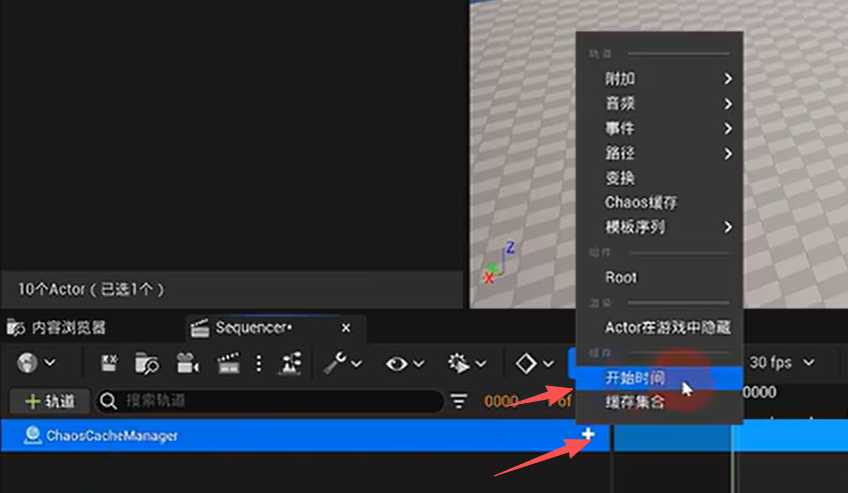This screenshot has height=493, width=848.
Task: Switch to the 内容浏览器 tab
Action: click(58, 327)
